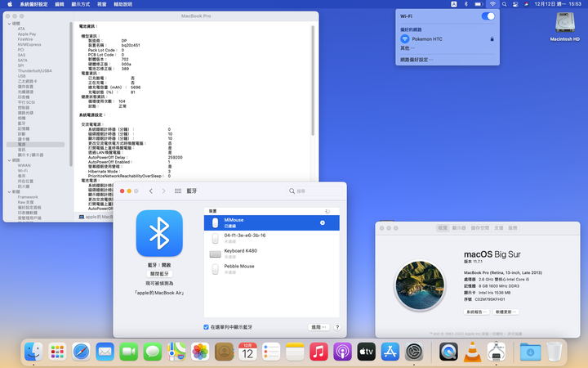Open System Information chip icon in Dock
This screenshot has height=368, width=588.
[497, 352]
